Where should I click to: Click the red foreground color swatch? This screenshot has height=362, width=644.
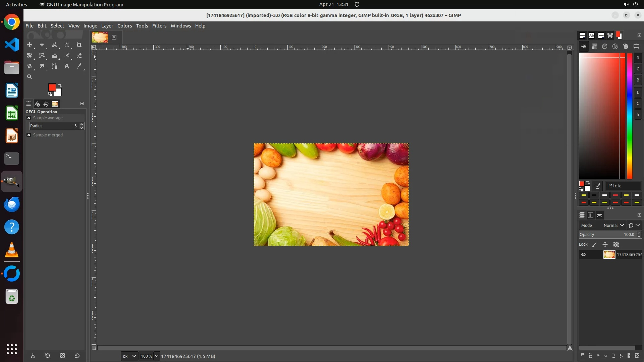click(x=52, y=87)
